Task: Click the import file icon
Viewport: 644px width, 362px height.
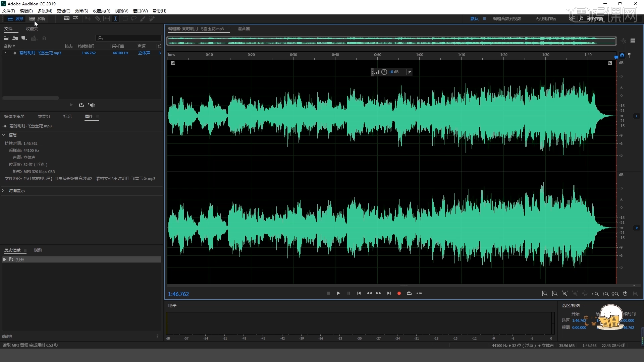Action: tap(15, 38)
